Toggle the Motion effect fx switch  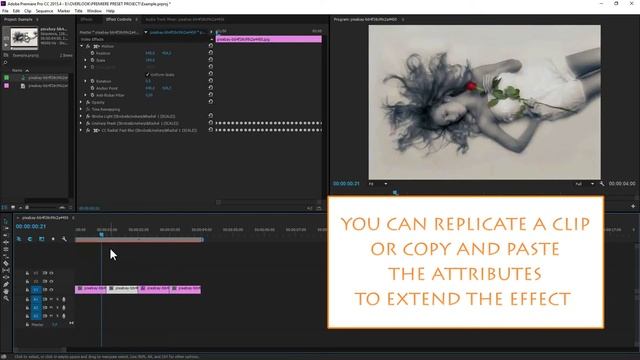88,46
